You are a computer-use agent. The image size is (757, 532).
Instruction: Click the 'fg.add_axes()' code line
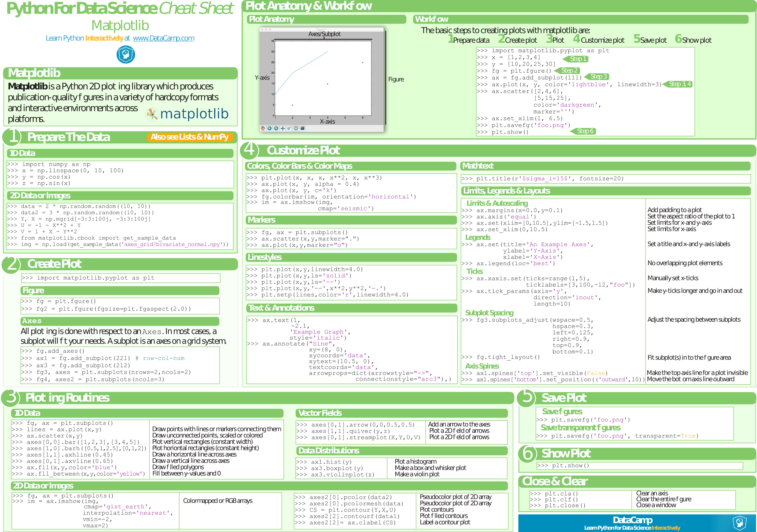tap(53, 351)
